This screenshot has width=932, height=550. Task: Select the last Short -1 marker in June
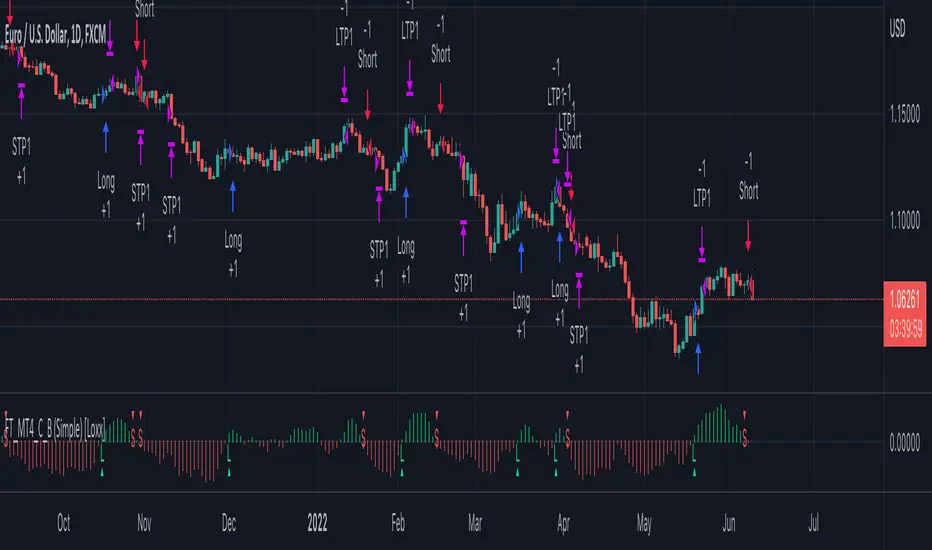point(748,176)
